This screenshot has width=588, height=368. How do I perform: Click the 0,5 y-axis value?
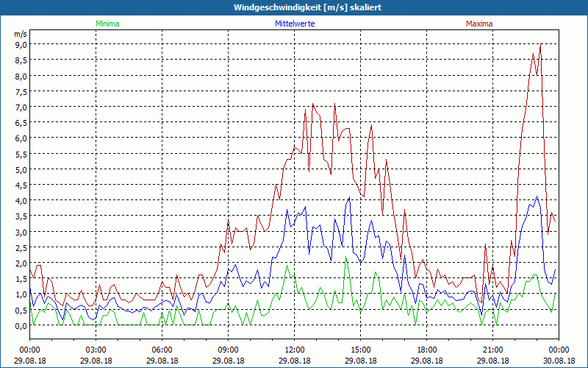(21, 310)
